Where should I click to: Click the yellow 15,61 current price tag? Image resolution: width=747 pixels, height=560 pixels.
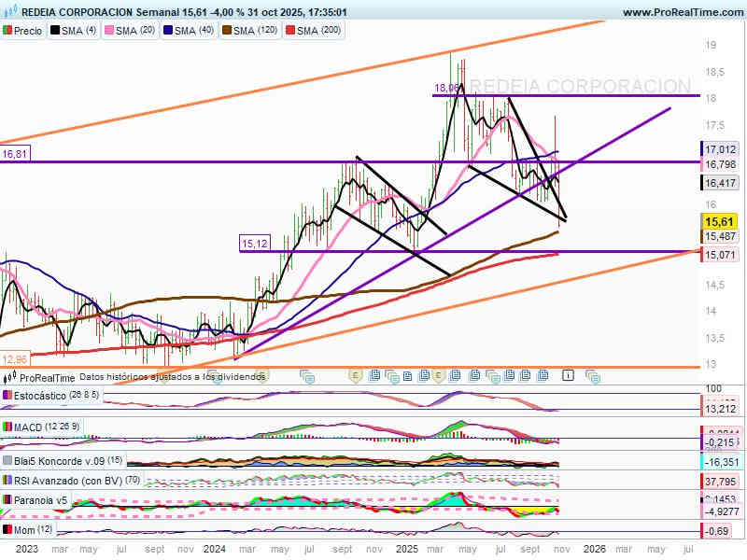click(719, 221)
